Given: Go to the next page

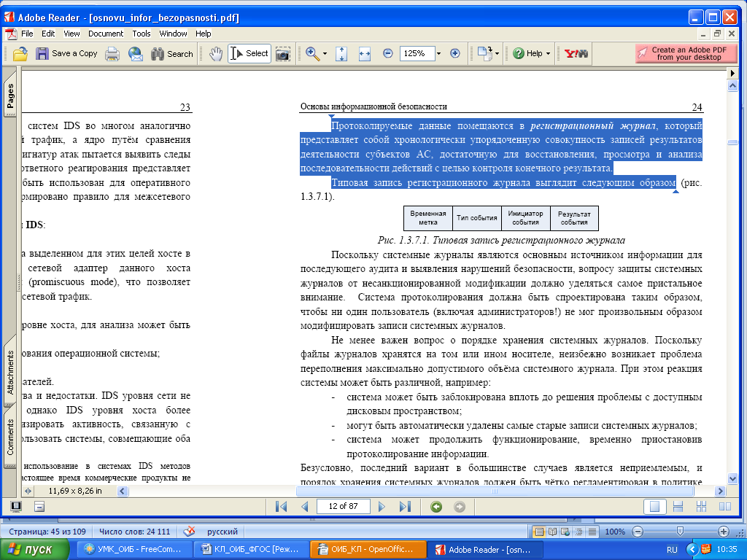Looking at the screenshot, I should coord(381,506).
